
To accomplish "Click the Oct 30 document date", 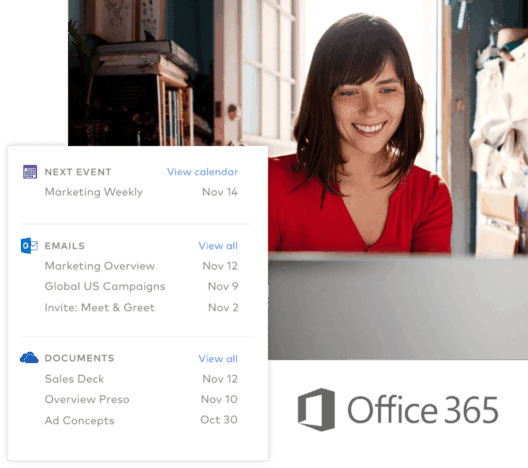I will point(219,420).
